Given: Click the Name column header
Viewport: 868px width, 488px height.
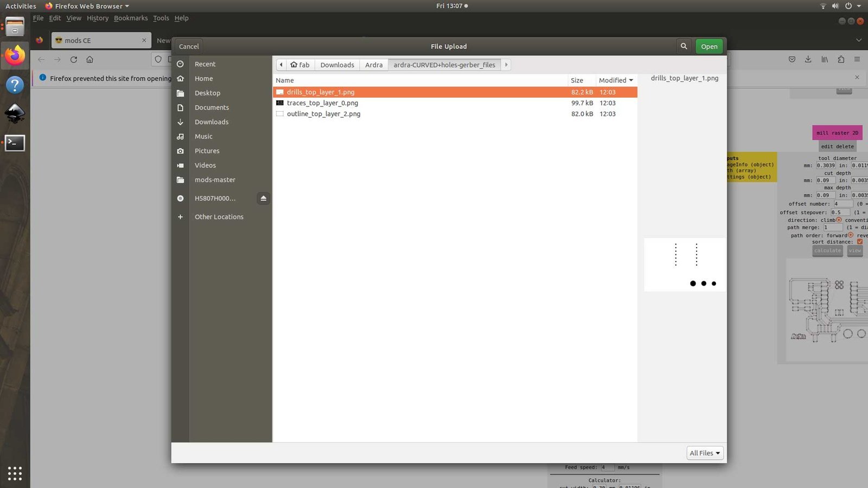Looking at the screenshot, I should (x=420, y=80).
